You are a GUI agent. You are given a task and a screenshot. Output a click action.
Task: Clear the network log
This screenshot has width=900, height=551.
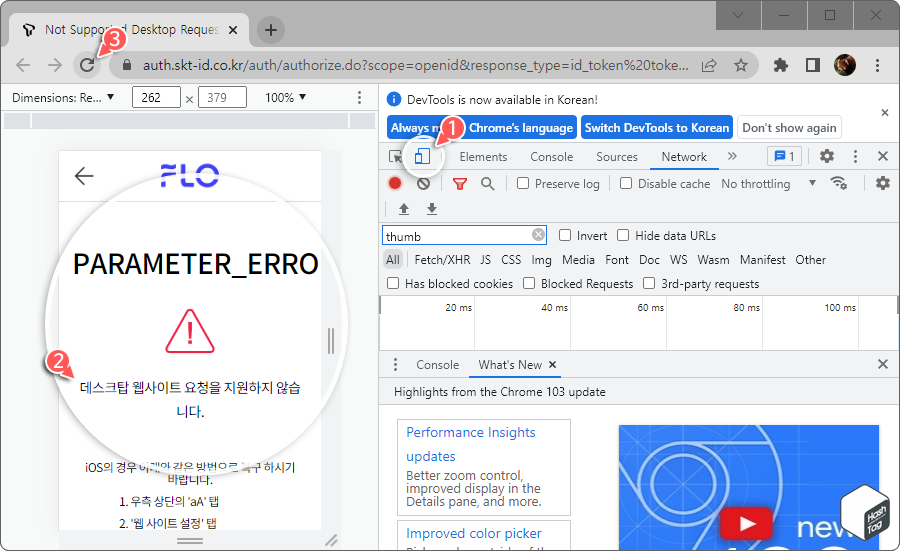pos(424,184)
